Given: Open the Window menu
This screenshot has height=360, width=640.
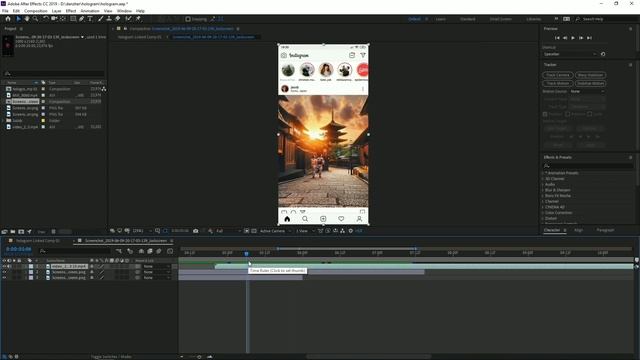Looking at the screenshot, I should [124, 11].
